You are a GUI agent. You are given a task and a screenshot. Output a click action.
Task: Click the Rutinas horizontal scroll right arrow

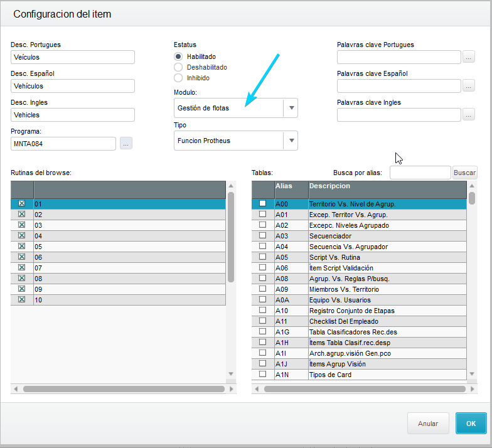pyautogui.click(x=232, y=389)
